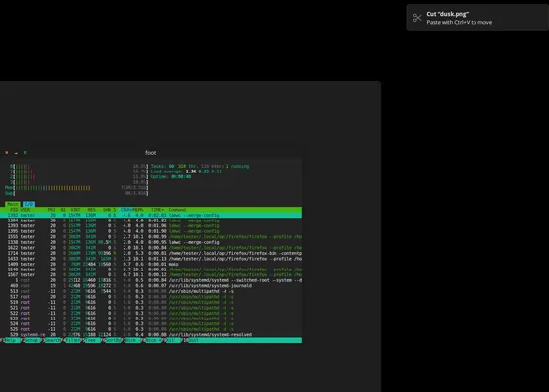Select process row PID 1433 firefox
549x392 pixels.
[x=151, y=259]
